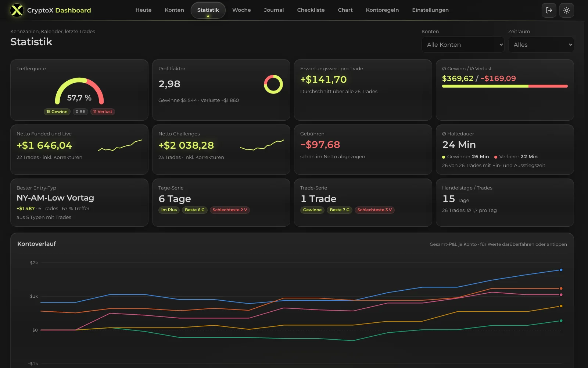
Task: Click the 26 Trades, Ø 1,7 pro Tag text
Action: click(x=469, y=210)
